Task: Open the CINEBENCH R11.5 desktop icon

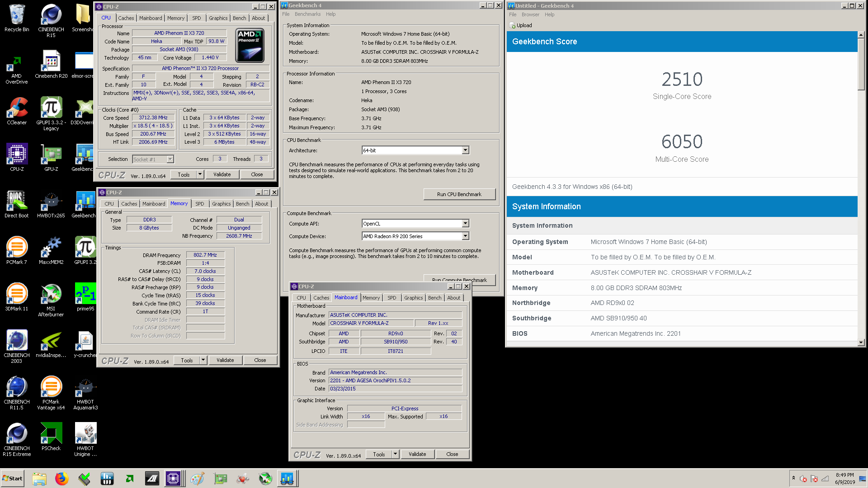Action: click(x=17, y=393)
